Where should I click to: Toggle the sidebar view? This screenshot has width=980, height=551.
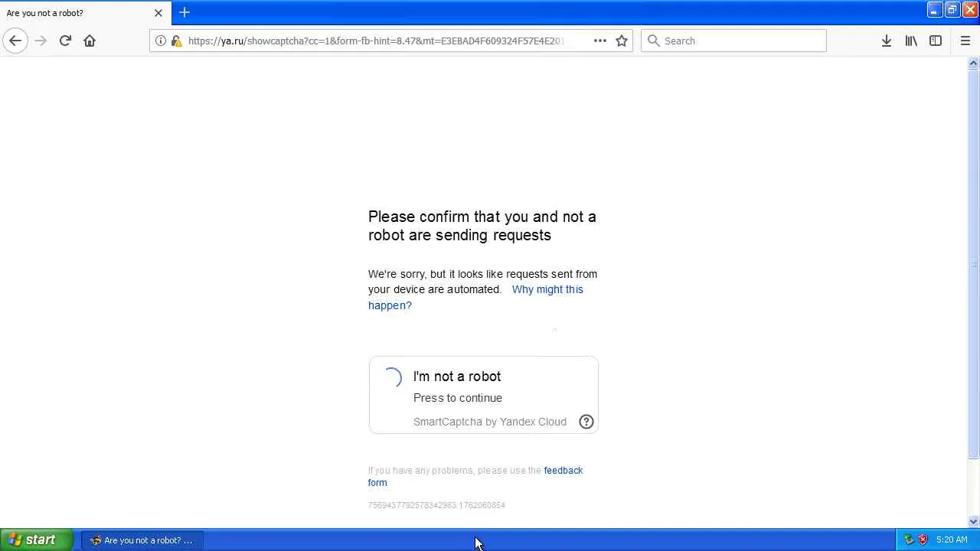pos(936,41)
